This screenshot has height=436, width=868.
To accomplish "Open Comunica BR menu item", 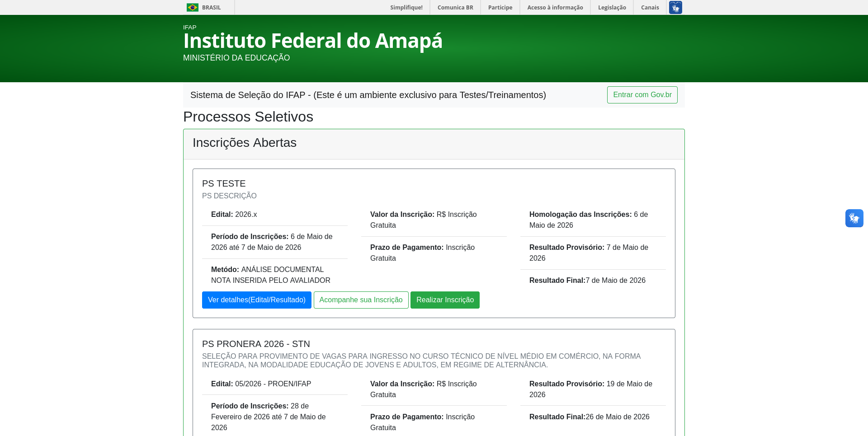I will coord(455,8).
